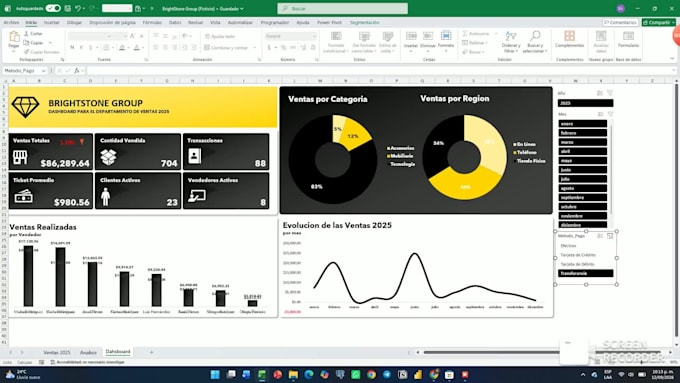This screenshot has height=383, width=680.
Task: Add a new sheet with plus button
Action: point(151,352)
